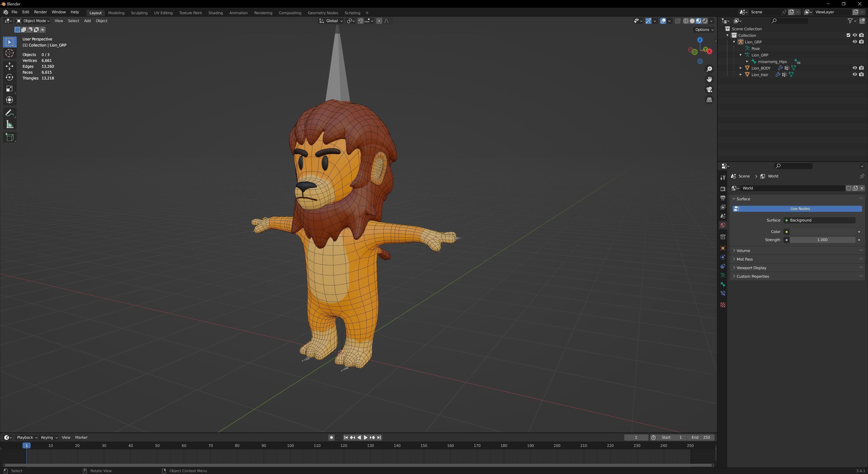Screen dimensions: 868x474
Task: Open Tool properties tab
Action: 722,177
